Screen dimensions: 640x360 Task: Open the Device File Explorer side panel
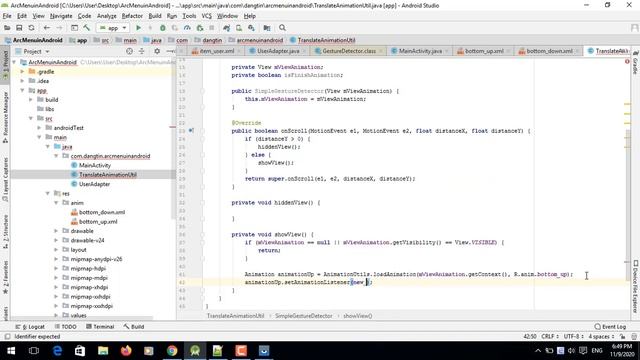pos(636,286)
